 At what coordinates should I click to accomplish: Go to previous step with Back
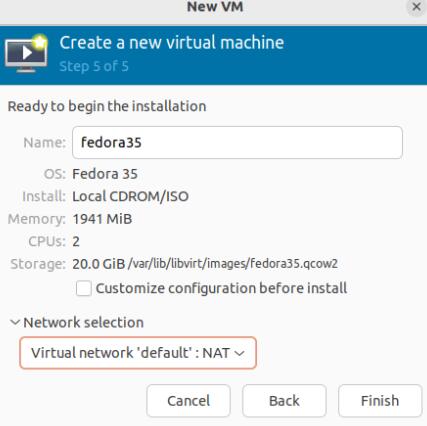(284, 401)
